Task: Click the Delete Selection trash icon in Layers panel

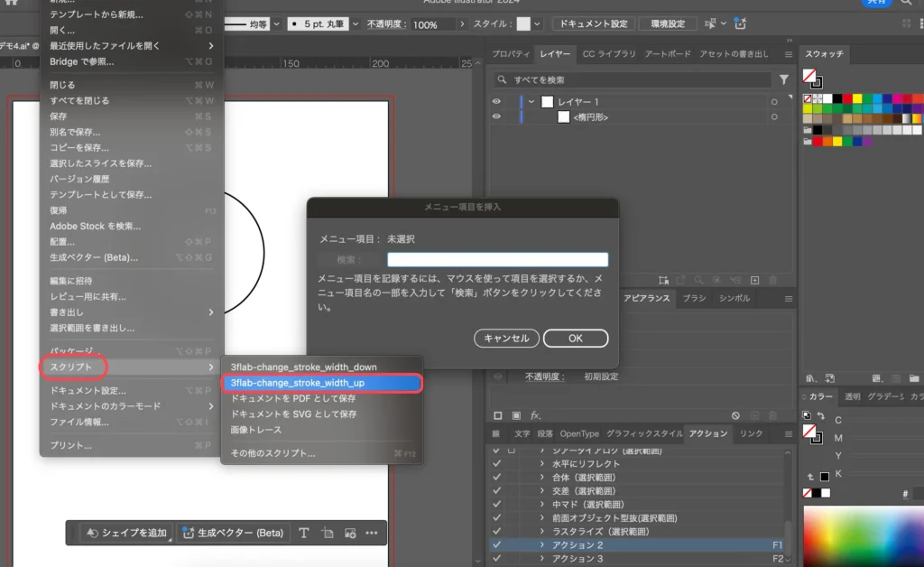Action: pyautogui.click(x=773, y=281)
